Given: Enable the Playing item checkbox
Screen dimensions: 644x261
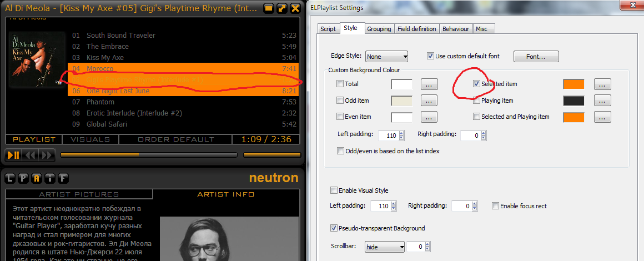Looking at the screenshot, I should tap(476, 101).
